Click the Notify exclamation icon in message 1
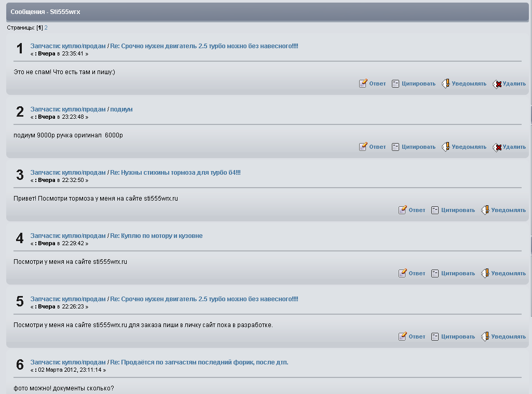 (445, 83)
